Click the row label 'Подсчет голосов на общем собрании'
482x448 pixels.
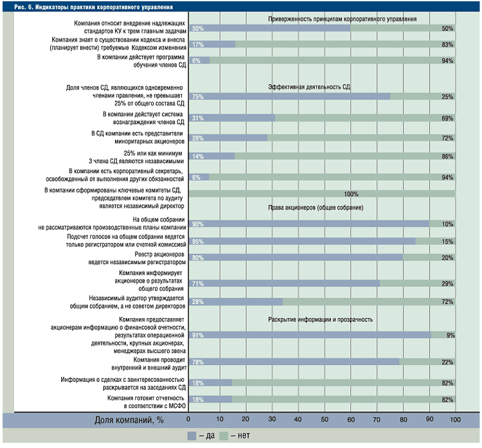pos(126,241)
